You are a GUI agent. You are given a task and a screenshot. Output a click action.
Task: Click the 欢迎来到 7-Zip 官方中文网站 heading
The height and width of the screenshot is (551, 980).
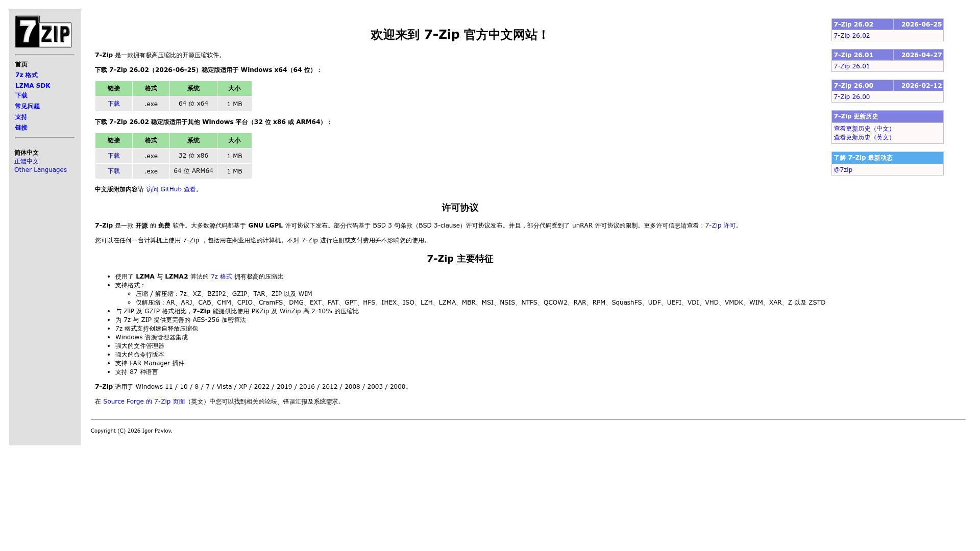click(459, 35)
